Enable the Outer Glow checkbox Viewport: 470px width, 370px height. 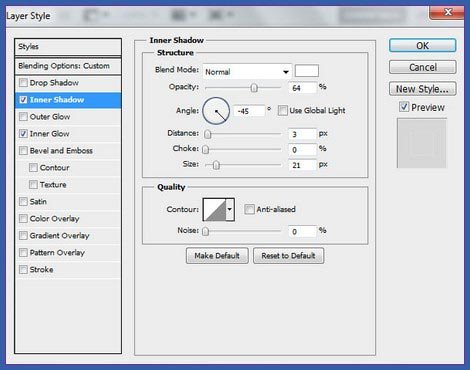point(23,116)
